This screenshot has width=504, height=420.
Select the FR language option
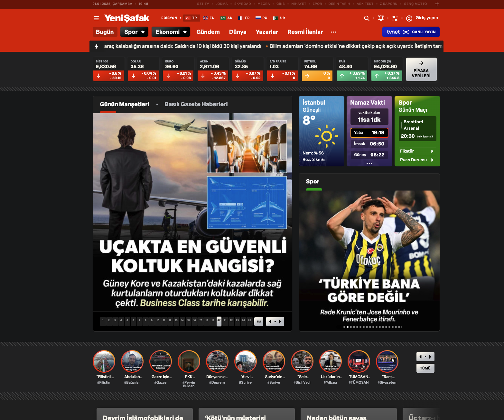244,18
